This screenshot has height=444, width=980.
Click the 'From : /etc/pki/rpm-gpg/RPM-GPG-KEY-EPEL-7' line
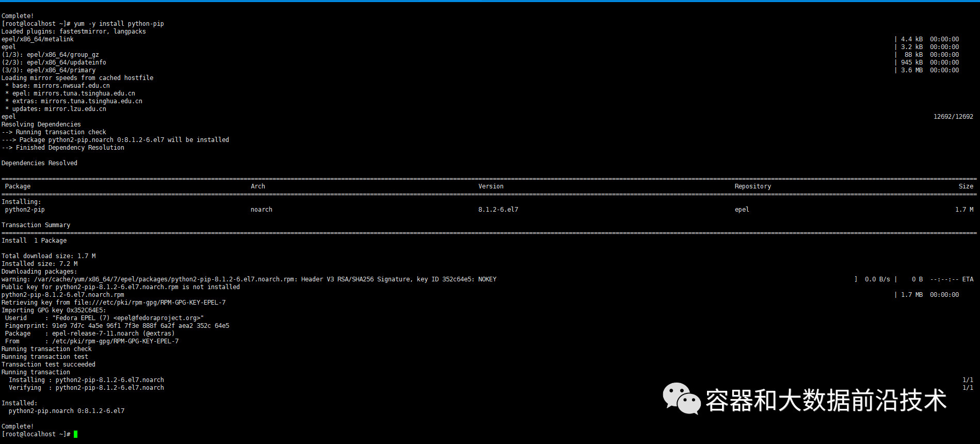click(92, 341)
